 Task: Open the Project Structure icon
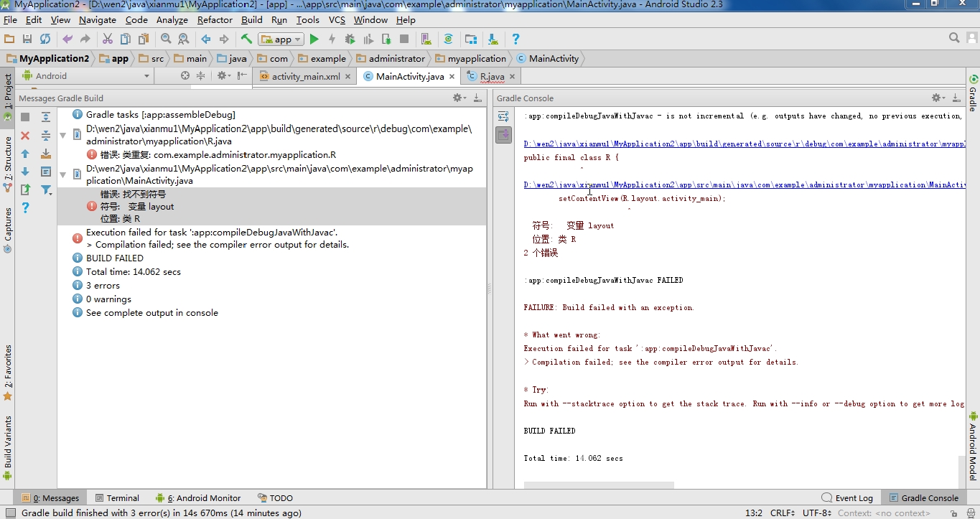pyautogui.click(x=471, y=39)
